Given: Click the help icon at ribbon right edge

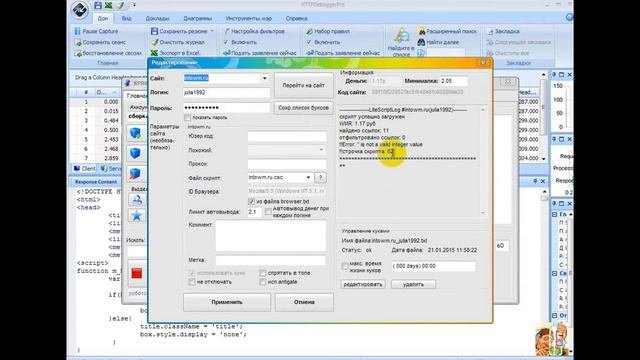Looking at the screenshot, I should (569, 17).
